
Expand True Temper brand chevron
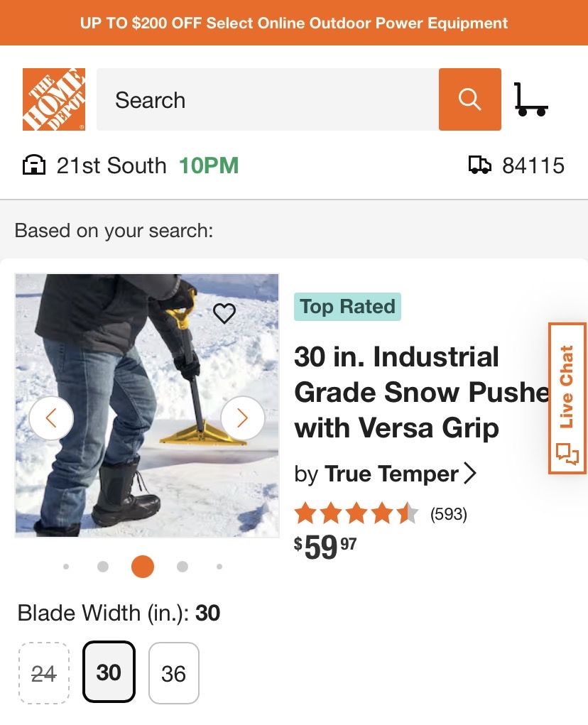tap(469, 474)
